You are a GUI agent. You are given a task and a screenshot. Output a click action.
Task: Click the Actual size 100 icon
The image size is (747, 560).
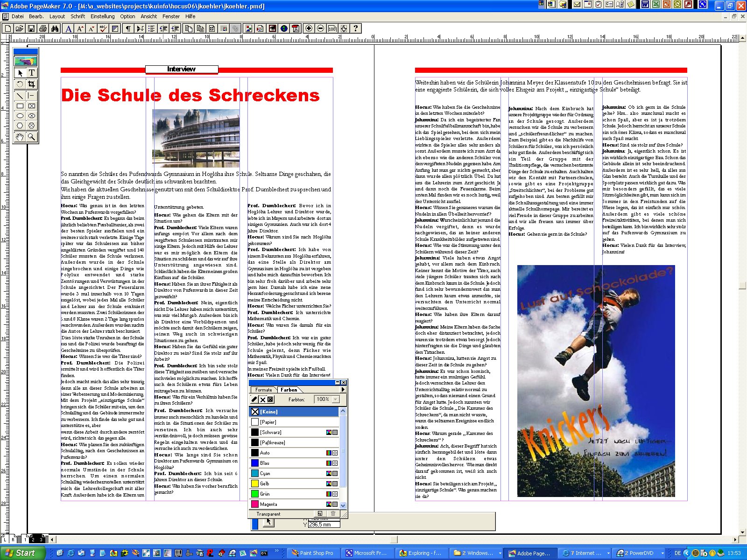(x=332, y=28)
